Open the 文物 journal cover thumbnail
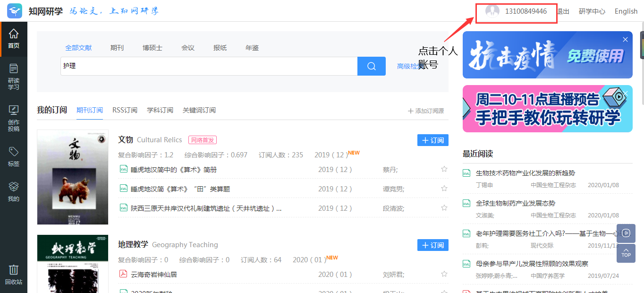This screenshot has width=644, height=293. click(73, 177)
